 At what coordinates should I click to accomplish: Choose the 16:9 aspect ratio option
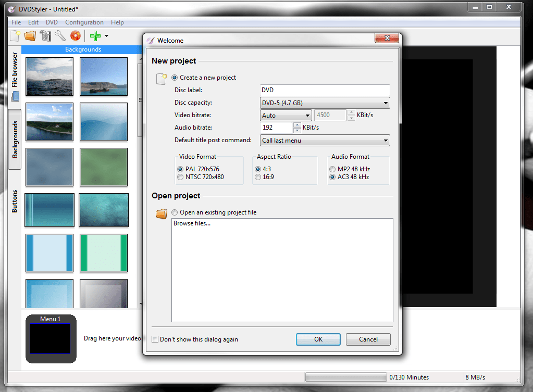(x=257, y=176)
